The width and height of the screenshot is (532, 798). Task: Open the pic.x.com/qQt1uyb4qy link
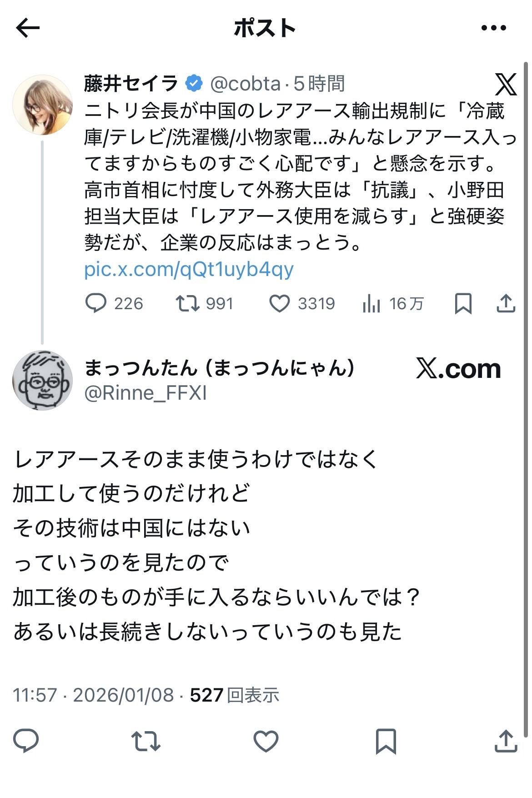(189, 269)
